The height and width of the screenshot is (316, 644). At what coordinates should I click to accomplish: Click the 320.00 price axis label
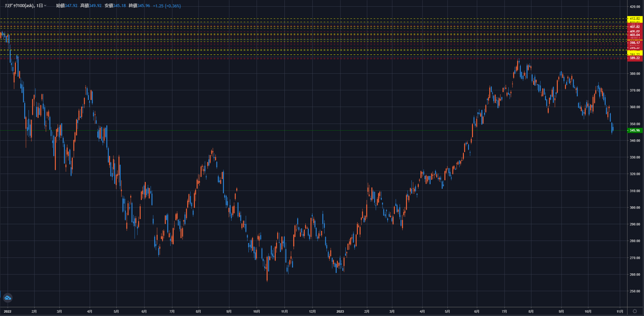pyautogui.click(x=635, y=174)
